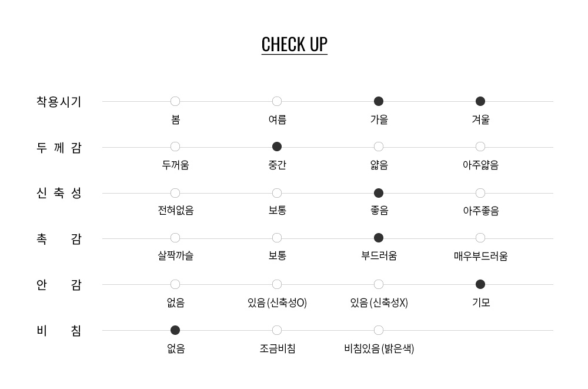
Task: Click the filled 중간 thickness dot
Action: click(x=277, y=147)
